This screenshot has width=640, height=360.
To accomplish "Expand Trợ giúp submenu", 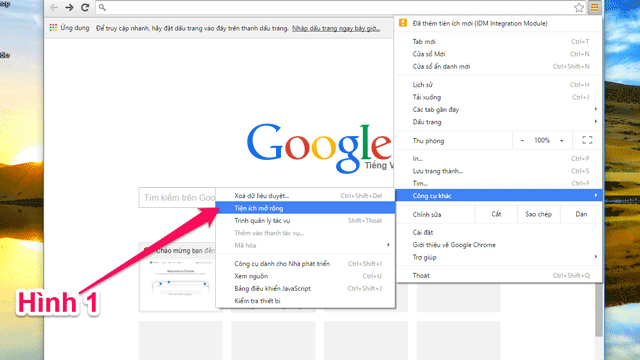I will pos(498,257).
